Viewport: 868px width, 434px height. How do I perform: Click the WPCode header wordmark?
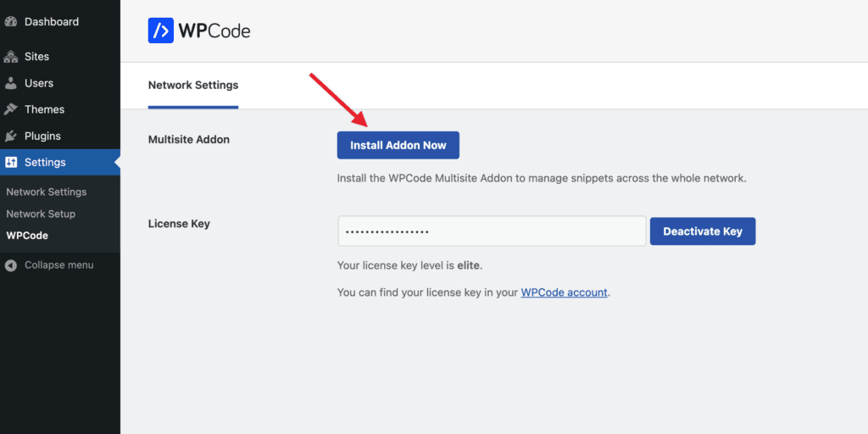pyautogui.click(x=214, y=31)
